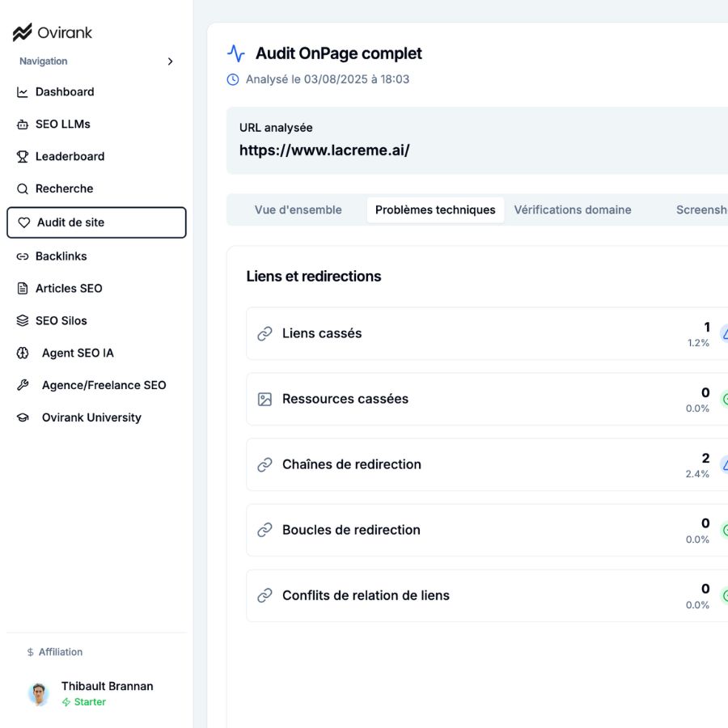728x728 pixels.
Task: Switch to Vue d'ensemble tab
Action: (298, 210)
